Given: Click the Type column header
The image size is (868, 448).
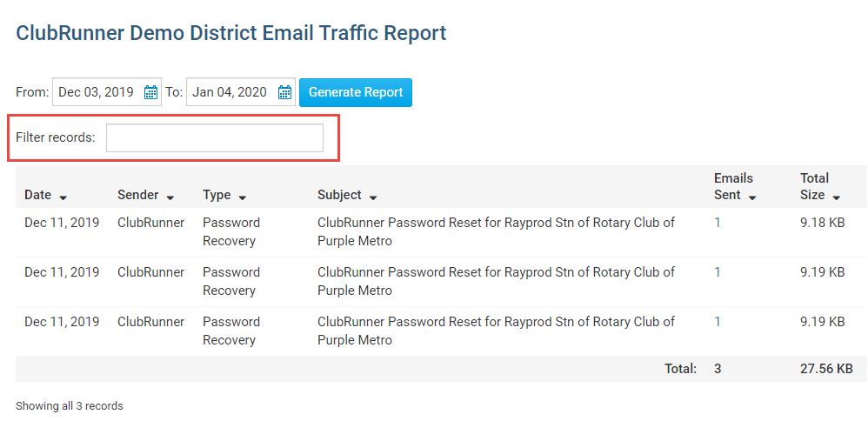Looking at the screenshot, I should click(217, 196).
